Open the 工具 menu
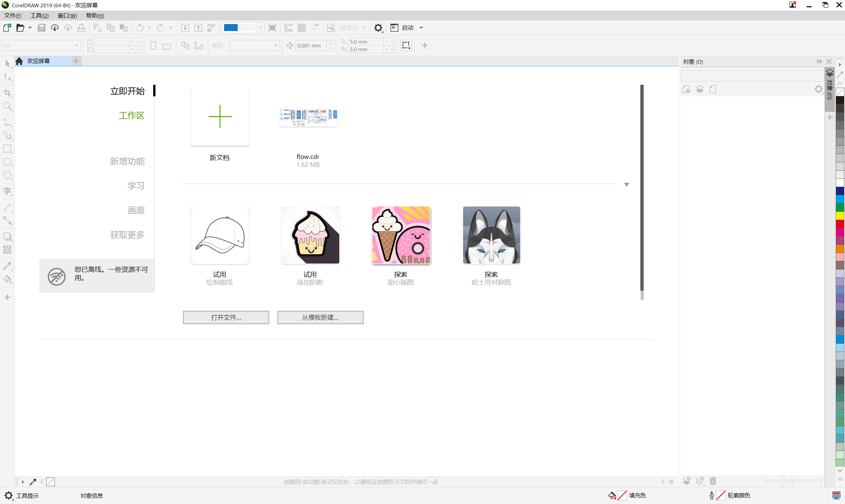The width and height of the screenshot is (845, 504). [39, 16]
